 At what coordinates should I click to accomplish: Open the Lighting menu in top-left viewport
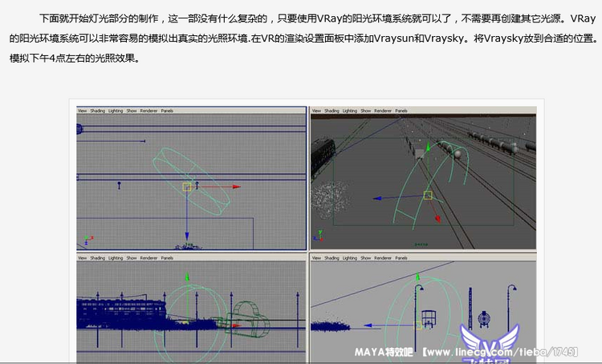[x=116, y=111]
